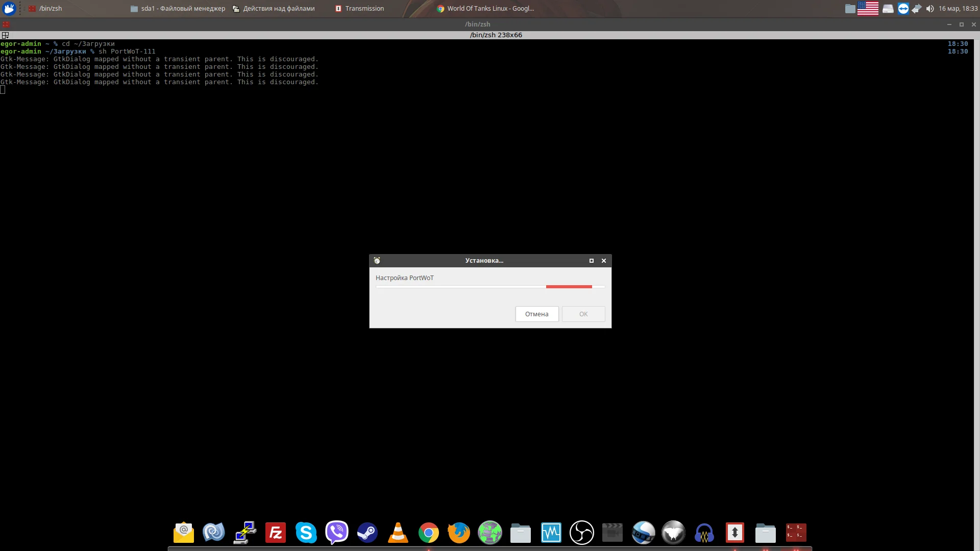Launch VLC media player

(398, 533)
